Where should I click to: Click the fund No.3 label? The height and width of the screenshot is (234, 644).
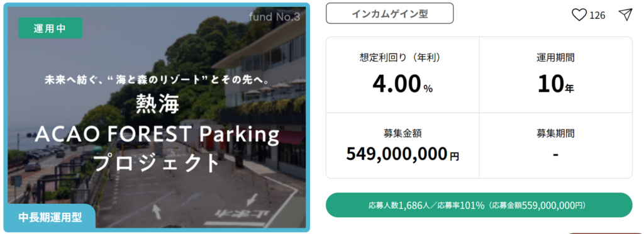[274, 17]
